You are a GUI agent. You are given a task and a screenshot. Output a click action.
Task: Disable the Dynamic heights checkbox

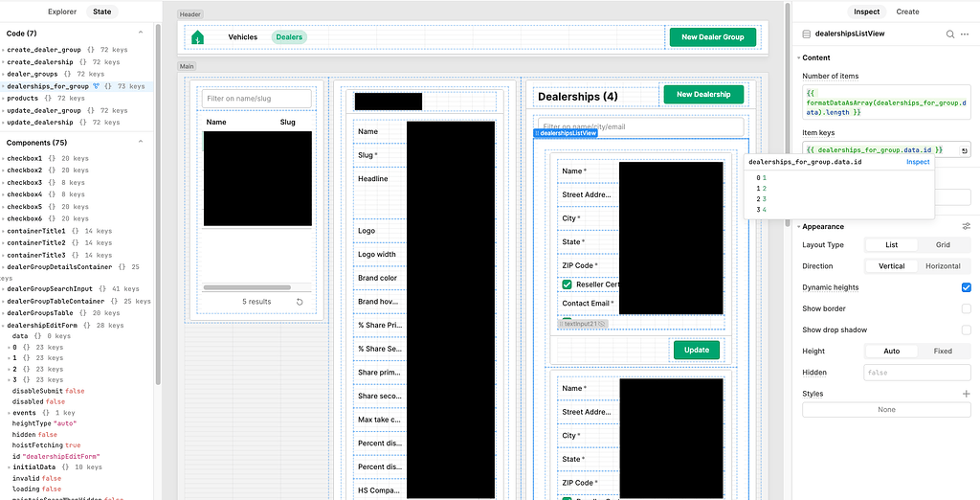966,287
